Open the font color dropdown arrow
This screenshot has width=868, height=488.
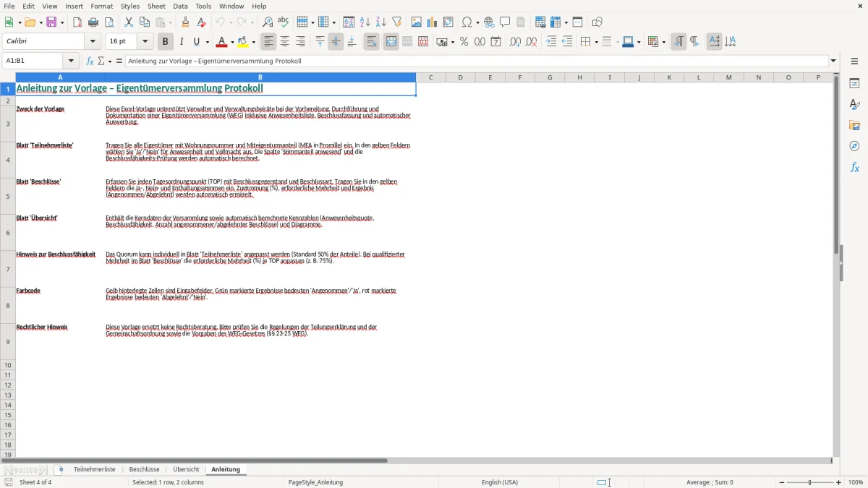coord(231,42)
